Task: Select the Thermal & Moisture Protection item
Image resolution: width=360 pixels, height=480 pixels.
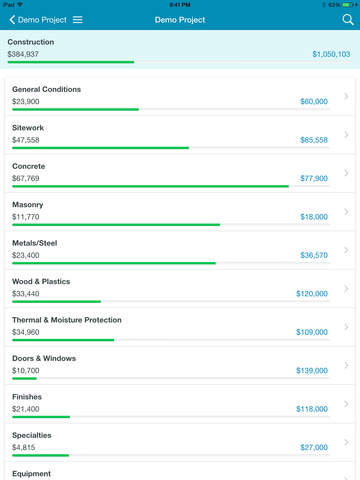Action: [x=180, y=327]
